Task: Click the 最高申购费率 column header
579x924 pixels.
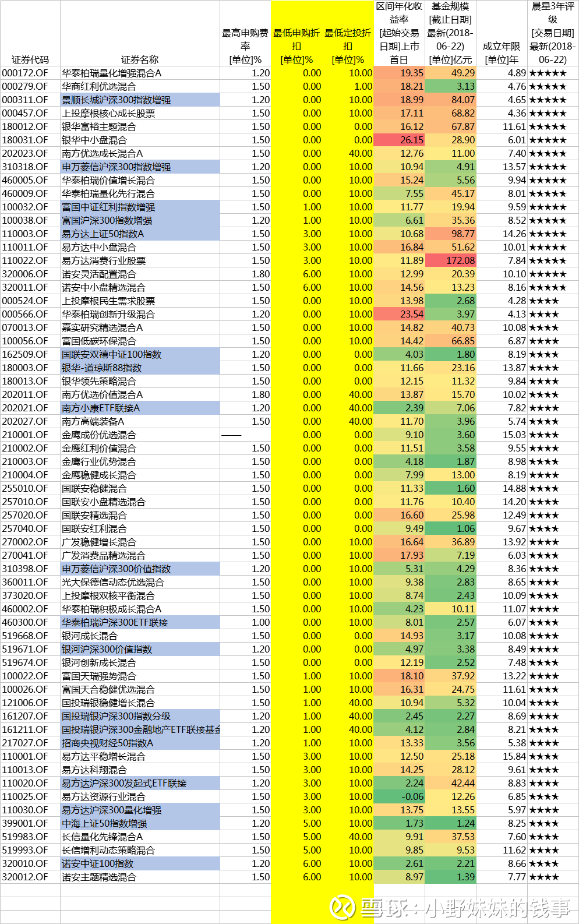Action: coord(245,46)
